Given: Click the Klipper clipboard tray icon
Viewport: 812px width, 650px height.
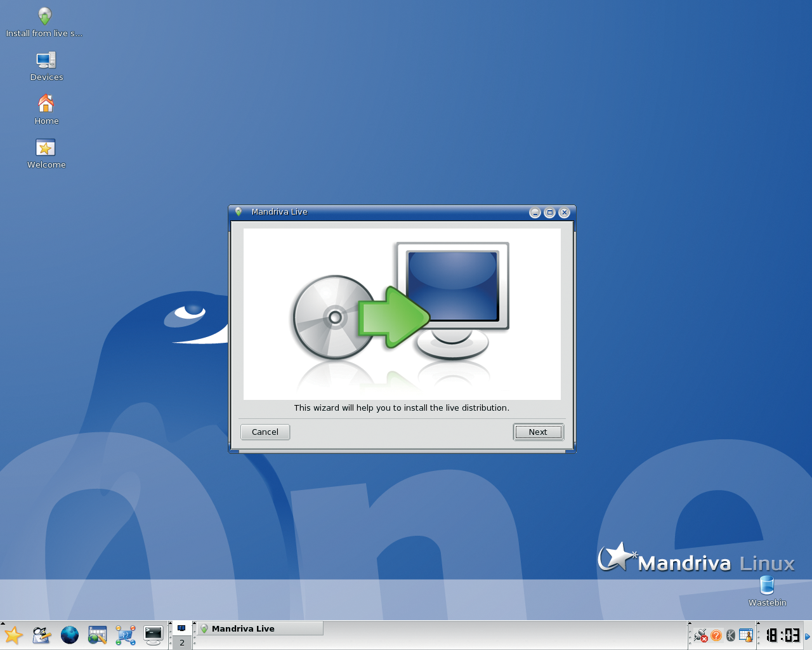Looking at the screenshot, I should coord(731,635).
